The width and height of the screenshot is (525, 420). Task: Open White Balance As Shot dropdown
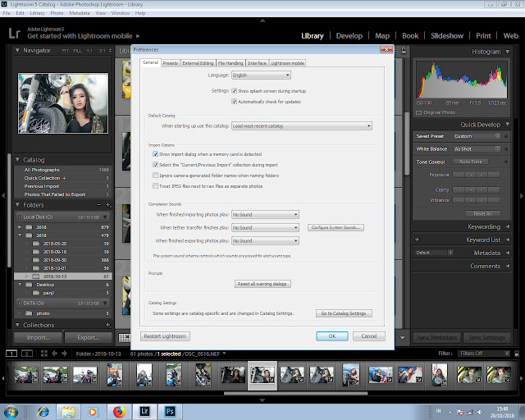pyautogui.click(x=477, y=148)
